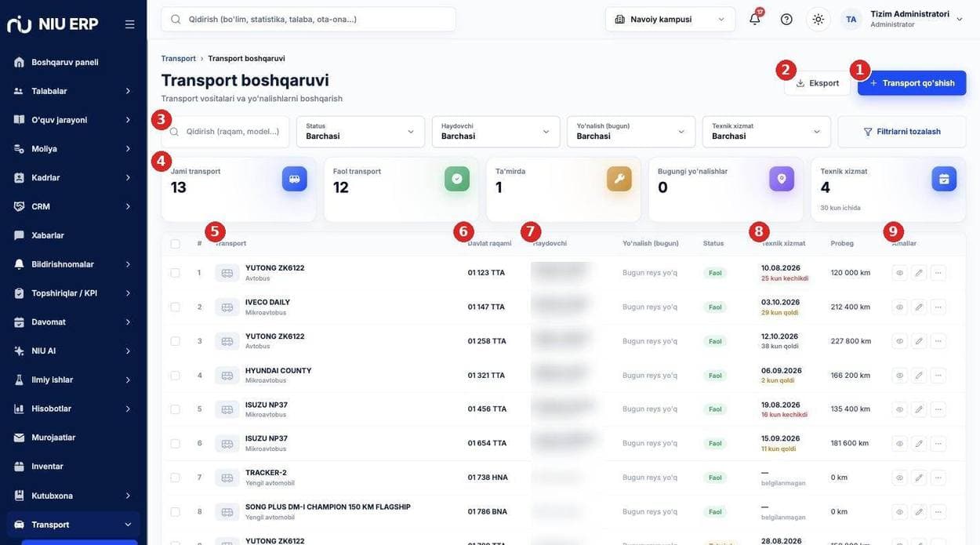Image resolution: width=980 pixels, height=545 pixels.
Task: Click location pin icon on Bugungi yo'nalishlar card
Action: coord(782,179)
